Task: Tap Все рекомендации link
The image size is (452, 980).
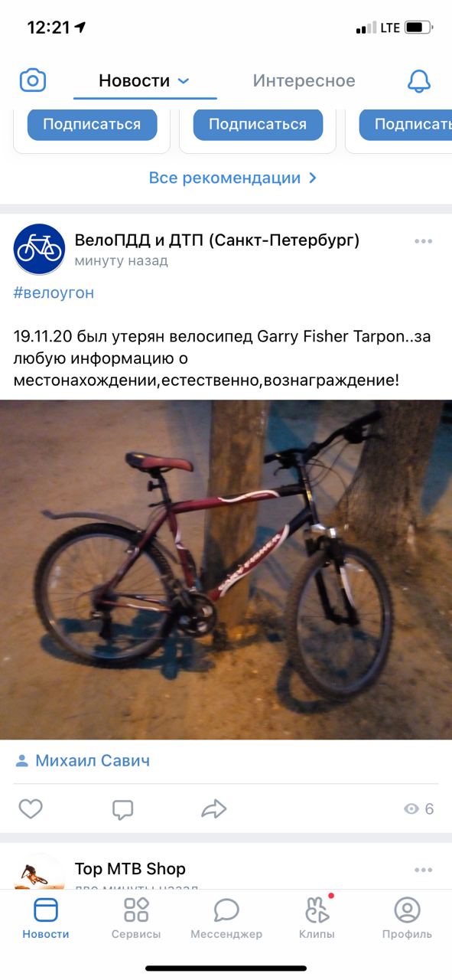Action: [x=233, y=178]
